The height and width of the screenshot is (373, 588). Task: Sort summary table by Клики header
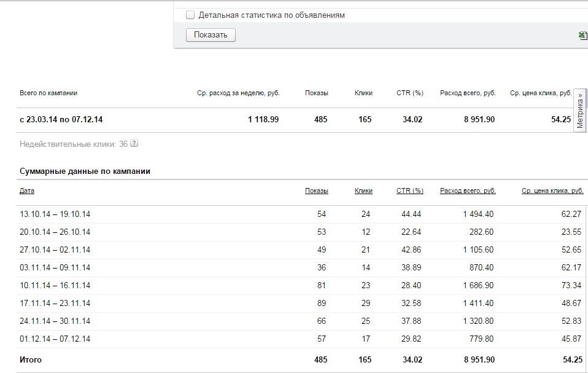point(363,190)
